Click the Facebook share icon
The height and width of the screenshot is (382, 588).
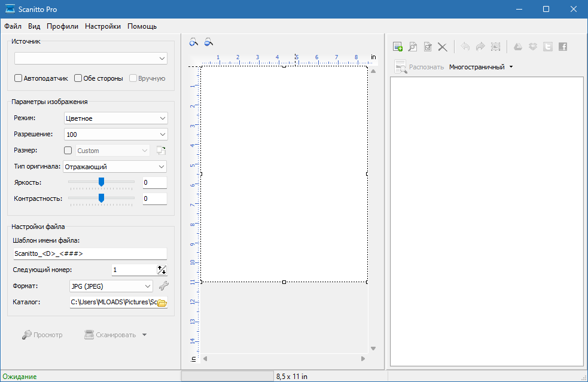[563, 47]
